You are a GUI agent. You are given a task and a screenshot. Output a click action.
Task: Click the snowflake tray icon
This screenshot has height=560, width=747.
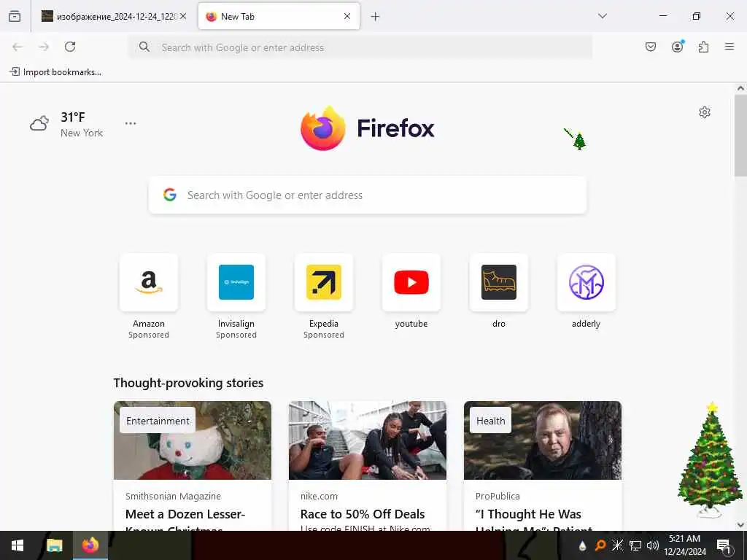[617, 545]
